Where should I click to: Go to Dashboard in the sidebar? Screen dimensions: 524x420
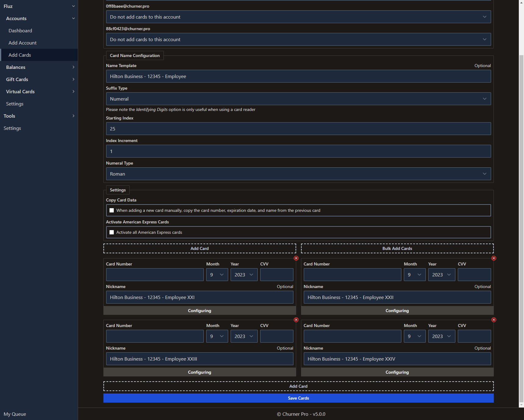point(20,30)
